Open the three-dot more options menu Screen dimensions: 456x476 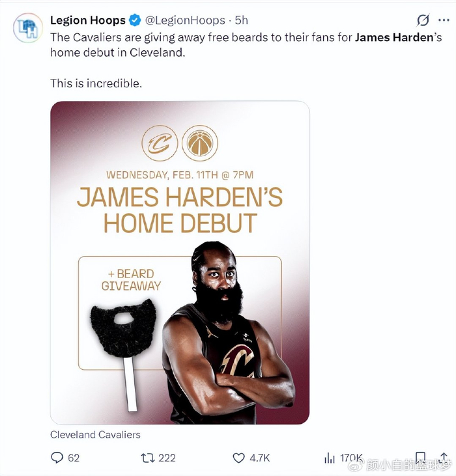tap(444, 20)
